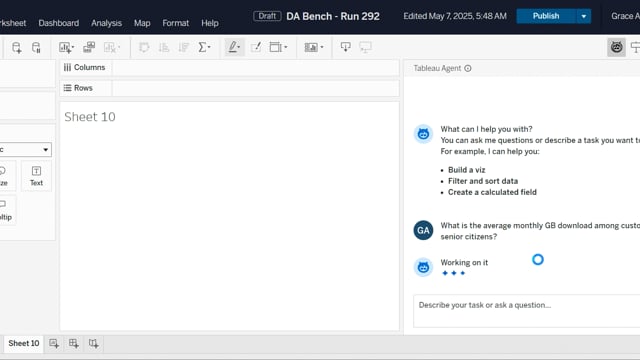Click the Swap Rows and Columns icon
Viewport: 640px width, 360px height.
point(144,47)
